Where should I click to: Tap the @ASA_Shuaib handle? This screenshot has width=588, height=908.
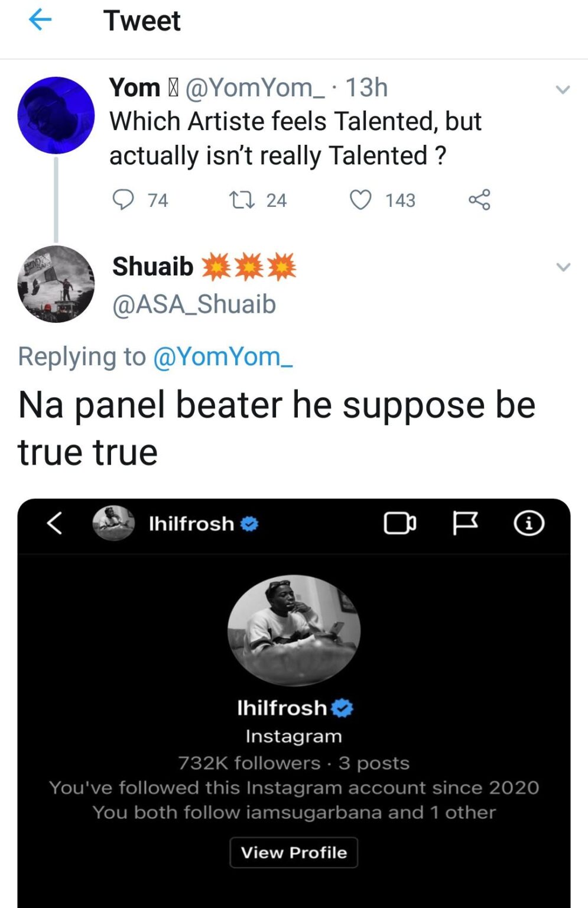click(x=194, y=304)
